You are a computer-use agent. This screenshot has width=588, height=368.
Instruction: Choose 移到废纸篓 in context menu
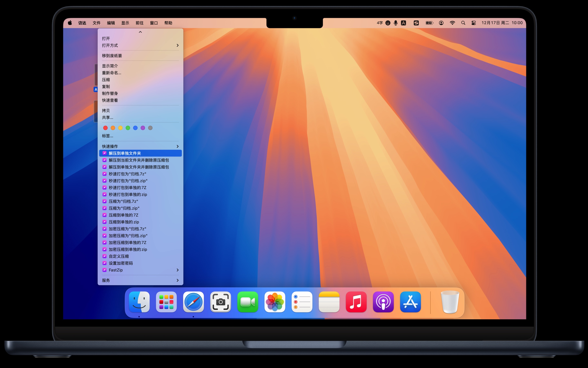140,56
